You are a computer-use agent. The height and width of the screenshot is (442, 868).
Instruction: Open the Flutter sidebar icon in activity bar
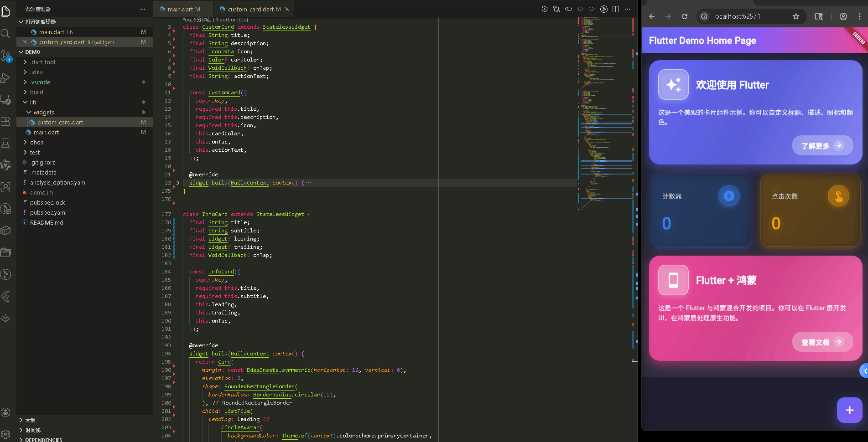[6, 296]
